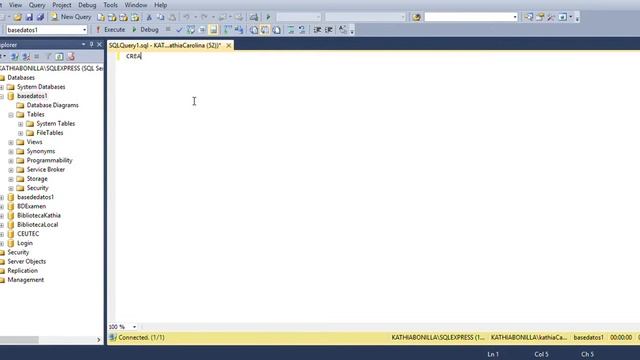
Task: Open the Tools menu
Action: (x=110, y=5)
